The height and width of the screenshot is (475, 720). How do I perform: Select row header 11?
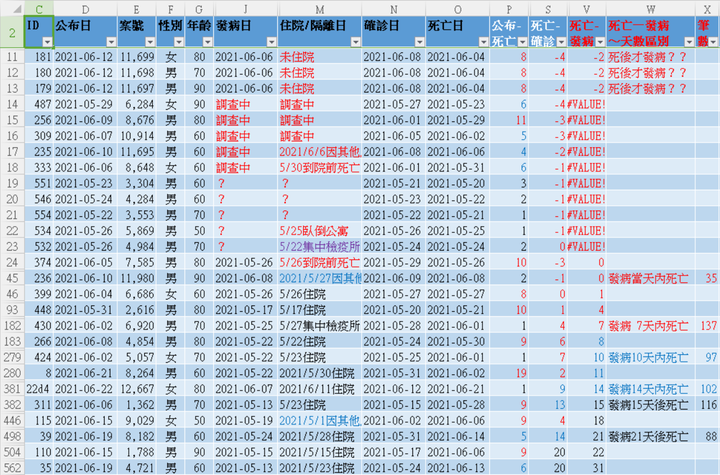pos(12,57)
